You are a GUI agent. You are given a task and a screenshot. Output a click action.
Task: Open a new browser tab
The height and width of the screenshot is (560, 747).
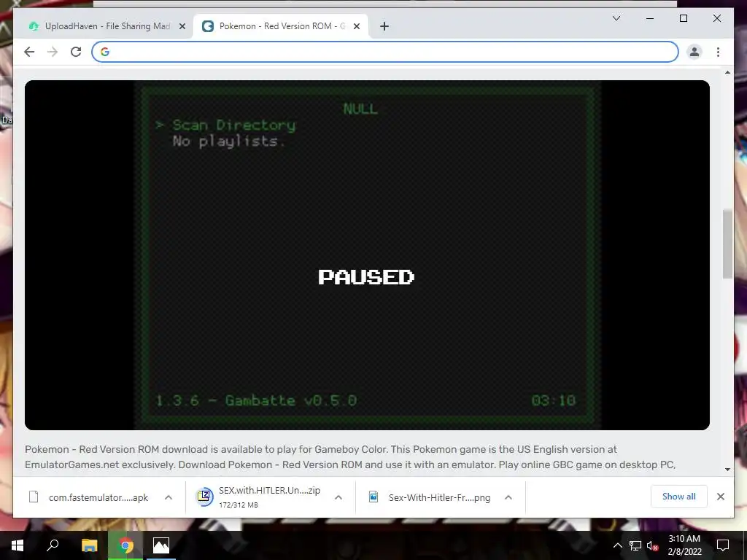(384, 26)
